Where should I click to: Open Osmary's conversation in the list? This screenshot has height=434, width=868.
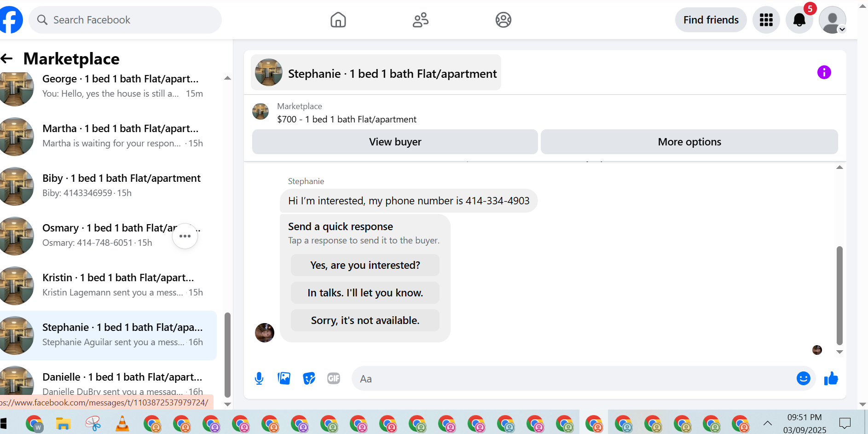pos(108,236)
